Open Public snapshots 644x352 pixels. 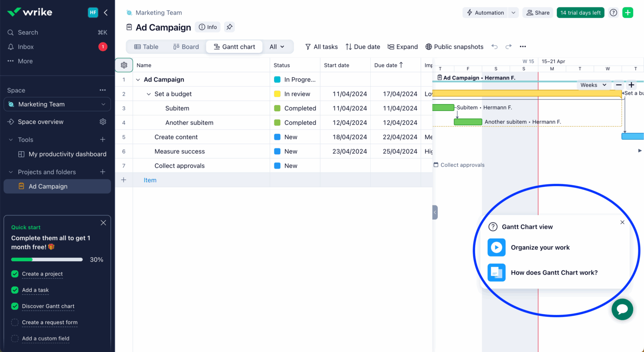click(454, 46)
